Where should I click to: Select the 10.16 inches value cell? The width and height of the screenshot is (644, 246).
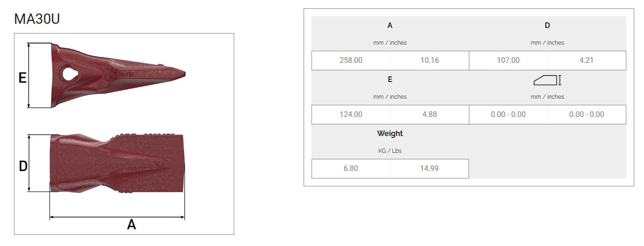click(x=429, y=61)
